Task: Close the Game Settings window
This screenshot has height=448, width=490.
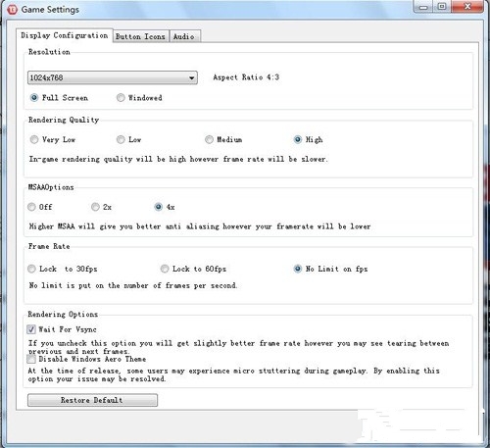Action: (467, 7)
